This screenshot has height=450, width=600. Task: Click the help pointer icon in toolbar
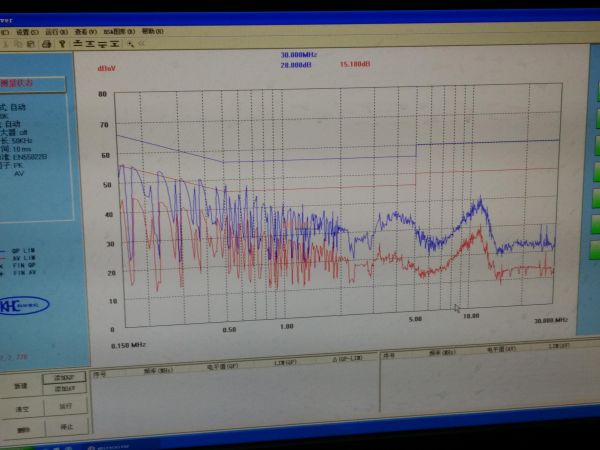pyautogui.click(x=62, y=44)
